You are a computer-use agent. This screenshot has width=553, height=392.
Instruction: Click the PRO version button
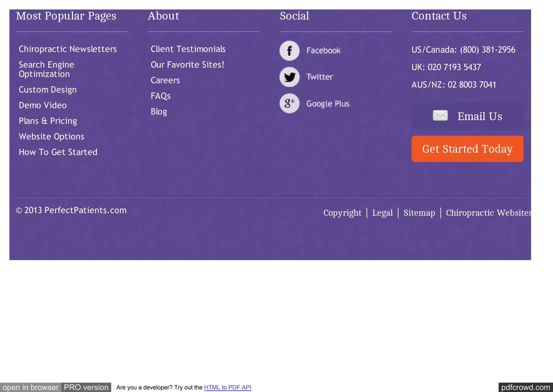[x=86, y=387]
